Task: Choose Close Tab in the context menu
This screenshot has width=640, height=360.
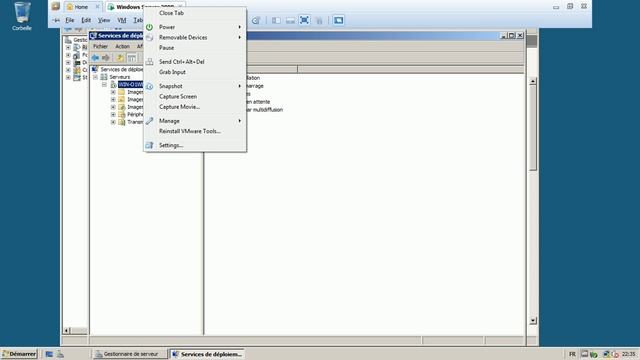Action: [195, 13]
